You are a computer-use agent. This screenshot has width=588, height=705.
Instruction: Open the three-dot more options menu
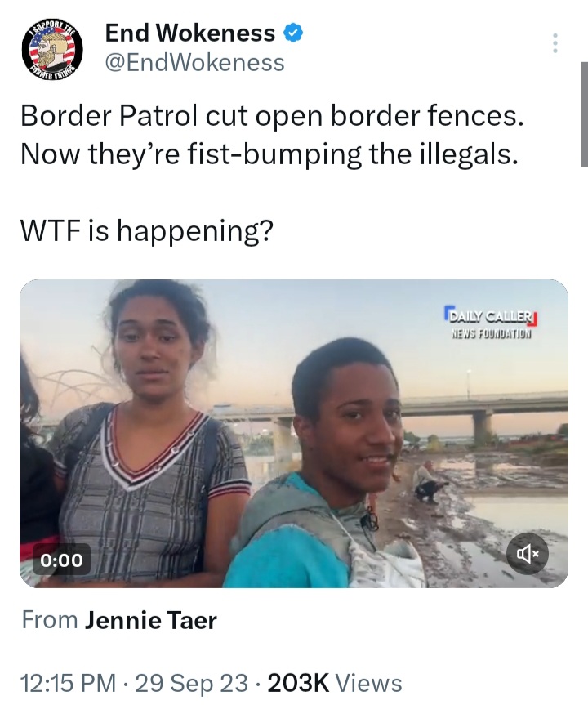pos(555,43)
